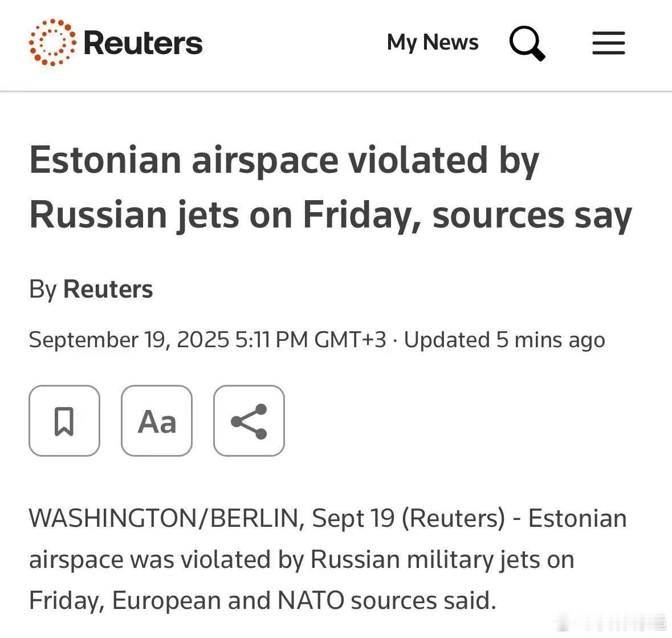The image size is (672, 638).
Task: Click the "5:11 PM GMT+3" time text
Action: coord(311,340)
